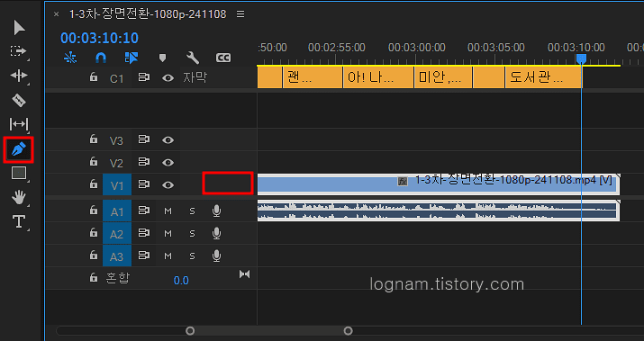Add a marker with shield icon
644x341 pixels.
point(163,58)
